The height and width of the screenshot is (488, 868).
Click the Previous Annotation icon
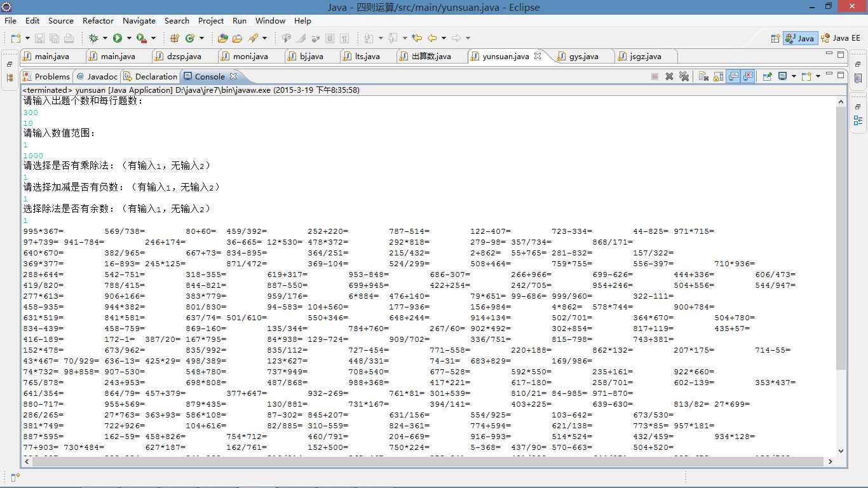click(393, 38)
